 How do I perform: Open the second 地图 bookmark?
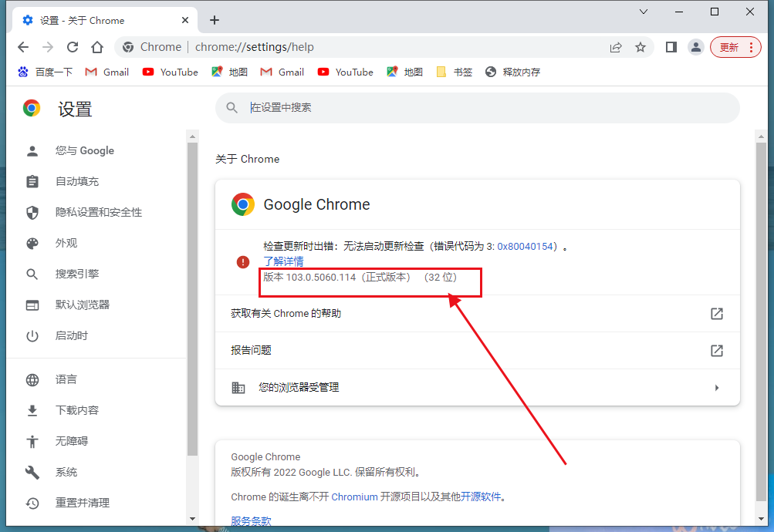[405, 72]
